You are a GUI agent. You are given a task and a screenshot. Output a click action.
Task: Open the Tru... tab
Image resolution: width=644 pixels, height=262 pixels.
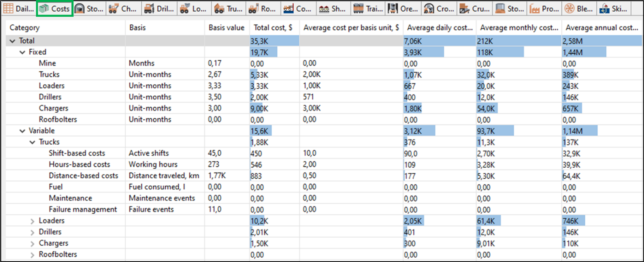(229, 9)
